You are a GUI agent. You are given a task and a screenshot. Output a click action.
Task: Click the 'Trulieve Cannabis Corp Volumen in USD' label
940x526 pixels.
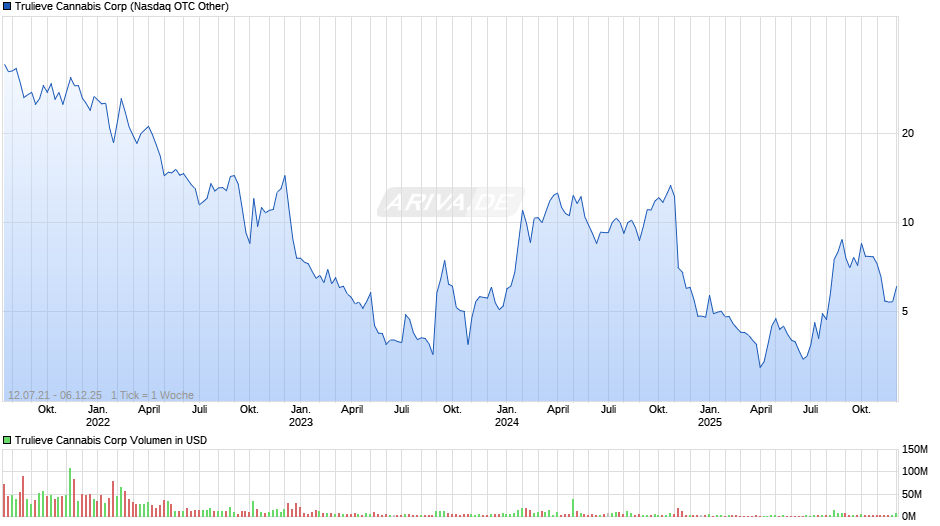tap(111, 440)
